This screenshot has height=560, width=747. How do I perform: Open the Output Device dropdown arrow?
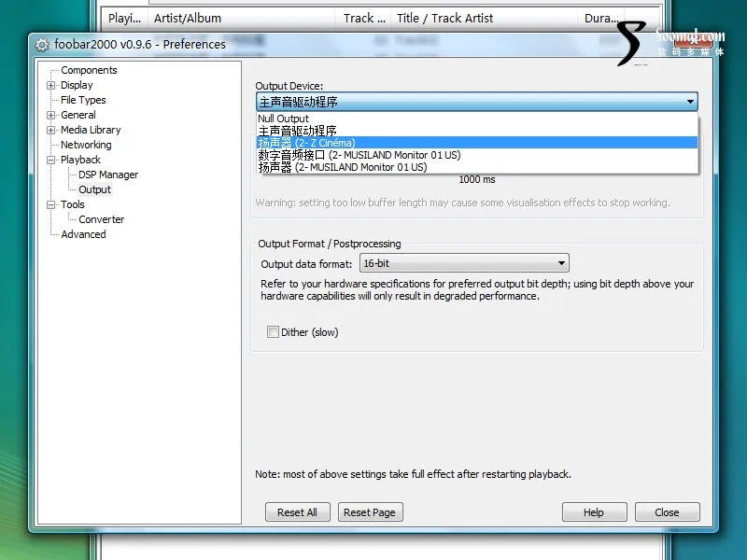(690, 102)
